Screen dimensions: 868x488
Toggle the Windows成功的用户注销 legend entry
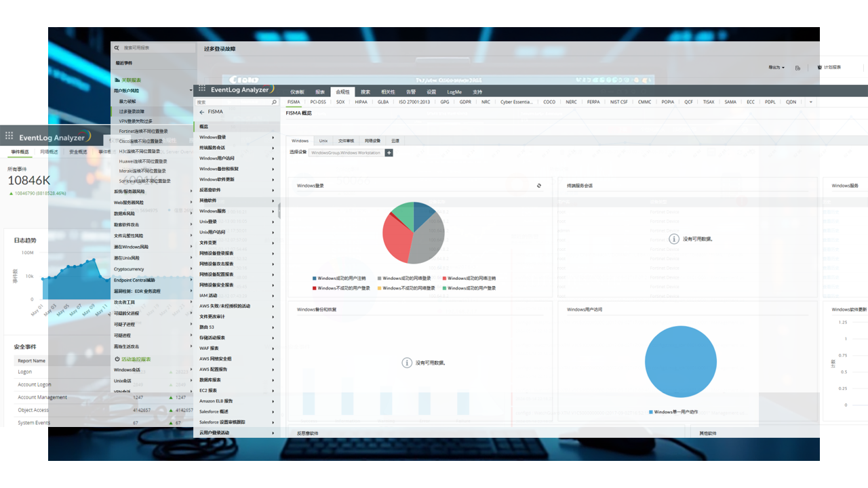(339, 278)
